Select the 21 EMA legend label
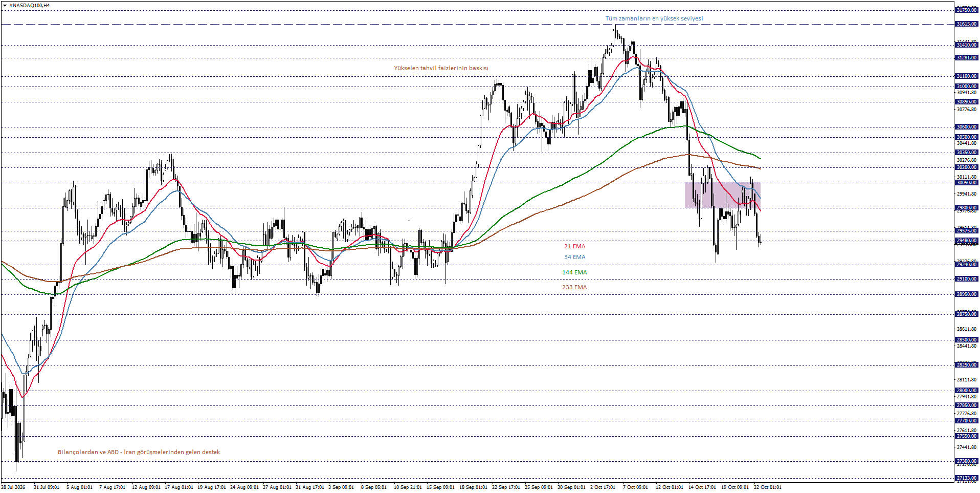Image resolution: width=980 pixels, height=493 pixels. click(574, 246)
